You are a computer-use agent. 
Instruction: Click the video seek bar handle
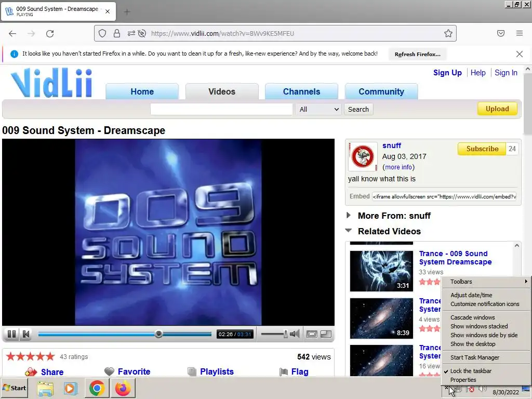pyautogui.click(x=158, y=334)
